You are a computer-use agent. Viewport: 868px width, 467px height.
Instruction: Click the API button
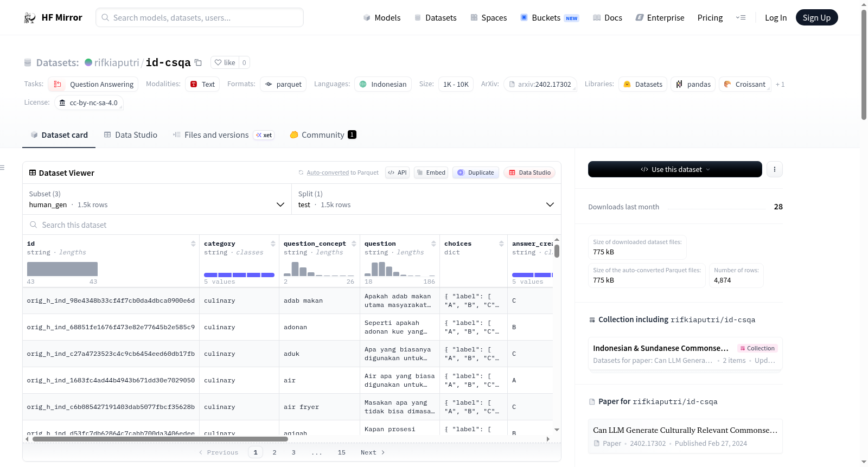(397, 172)
